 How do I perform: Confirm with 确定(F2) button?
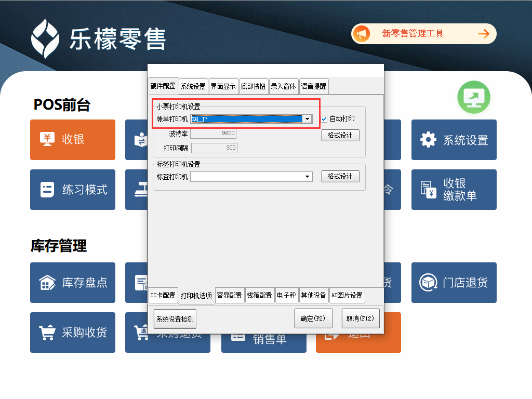[313, 318]
